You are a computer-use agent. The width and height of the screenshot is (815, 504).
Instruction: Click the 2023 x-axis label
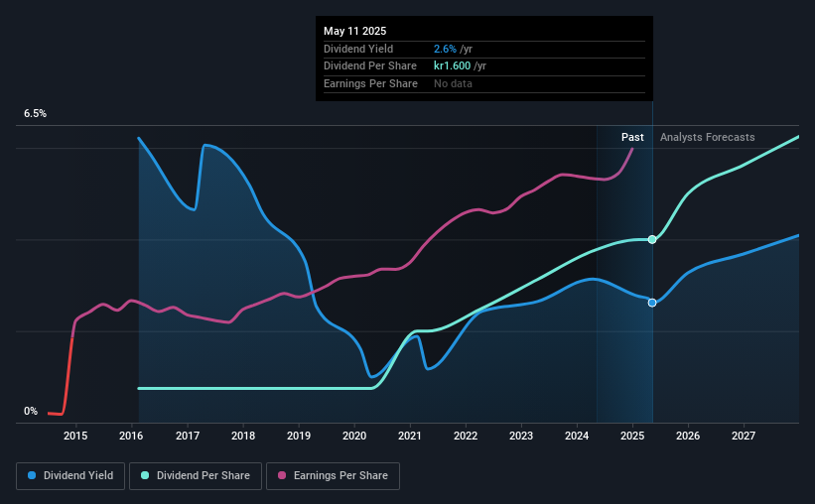tap(521, 436)
